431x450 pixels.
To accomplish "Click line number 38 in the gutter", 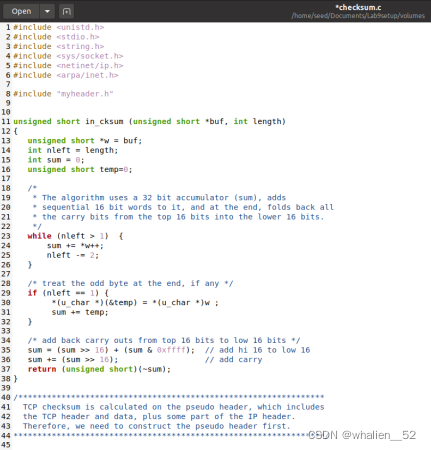I will pos(6,379).
